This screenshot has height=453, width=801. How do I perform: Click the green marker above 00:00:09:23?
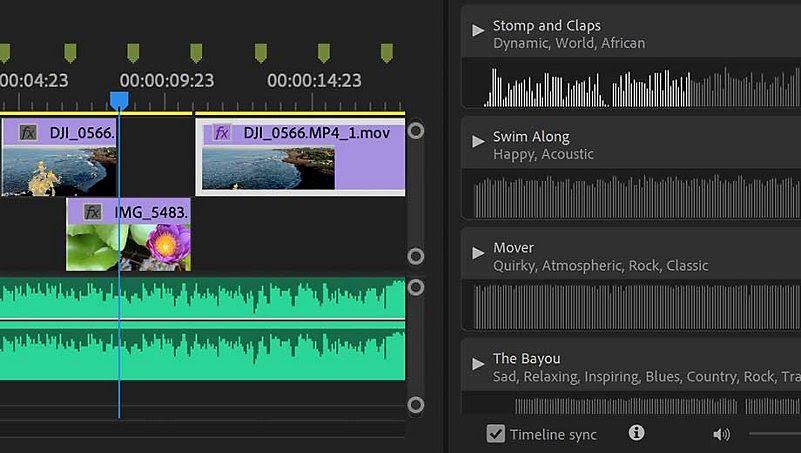196,53
